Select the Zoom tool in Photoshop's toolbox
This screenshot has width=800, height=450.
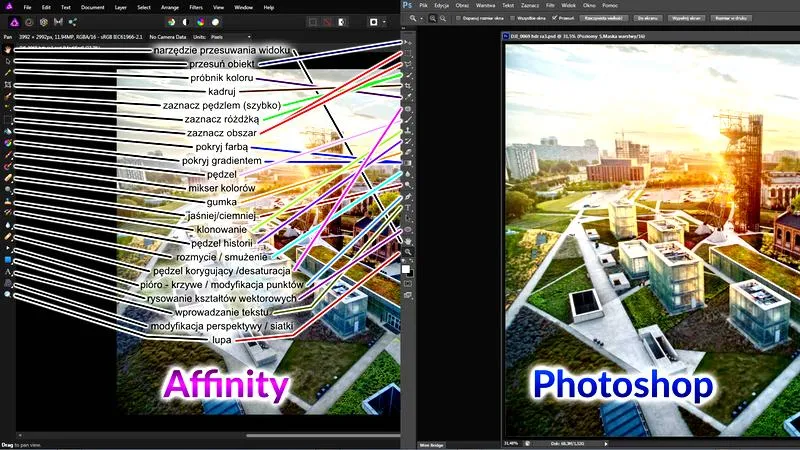click(x=408, y=252)
